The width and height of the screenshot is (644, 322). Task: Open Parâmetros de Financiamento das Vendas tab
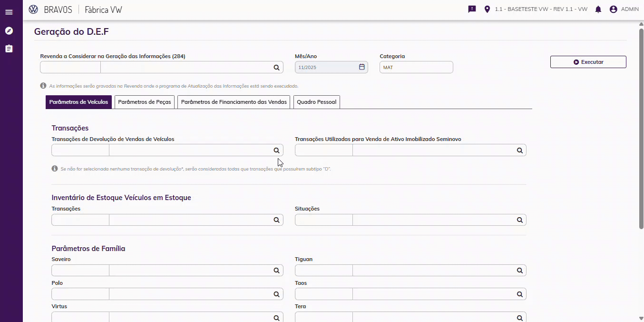[234, 102]
